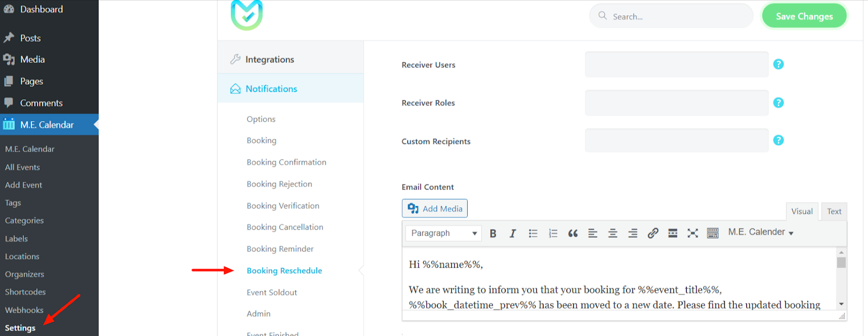Insert a bulleted list

[533, 233]
